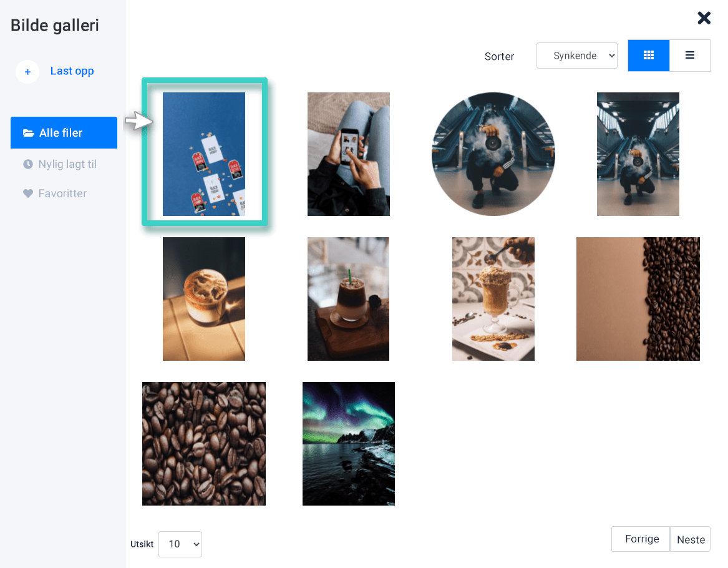
Task: Select the full coffee beans image
Action: [x=204, y=444]
